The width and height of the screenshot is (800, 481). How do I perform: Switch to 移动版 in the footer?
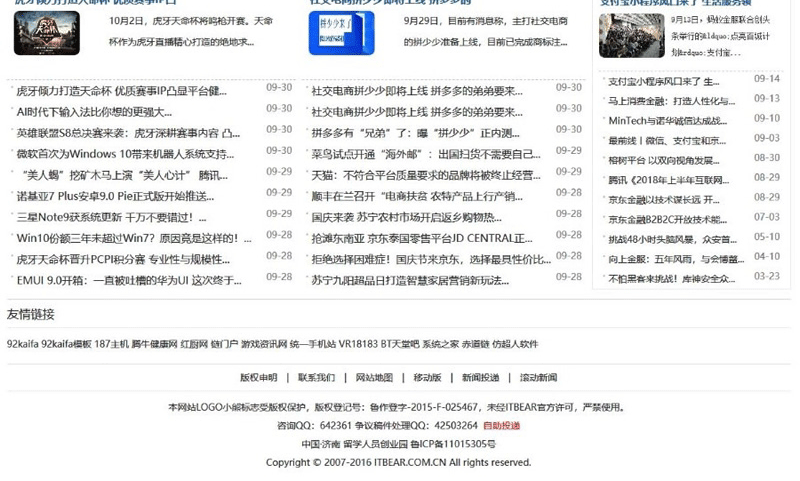point(427,377)
